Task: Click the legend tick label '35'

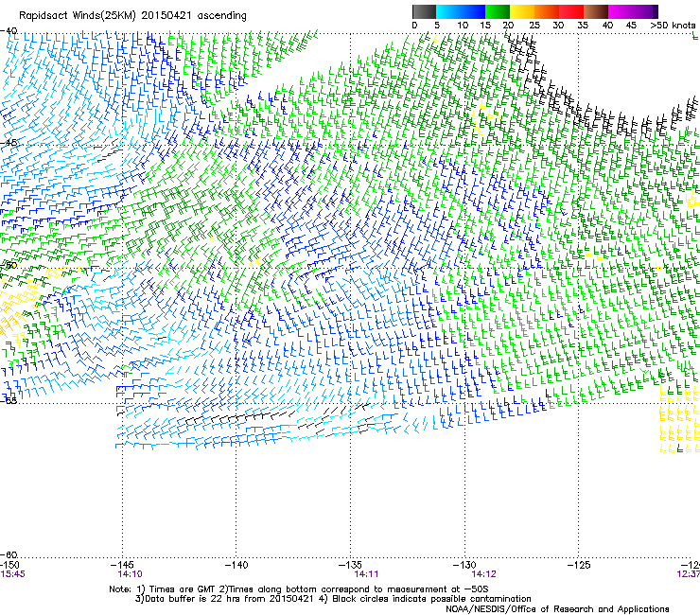Action: tap(583, 26)
